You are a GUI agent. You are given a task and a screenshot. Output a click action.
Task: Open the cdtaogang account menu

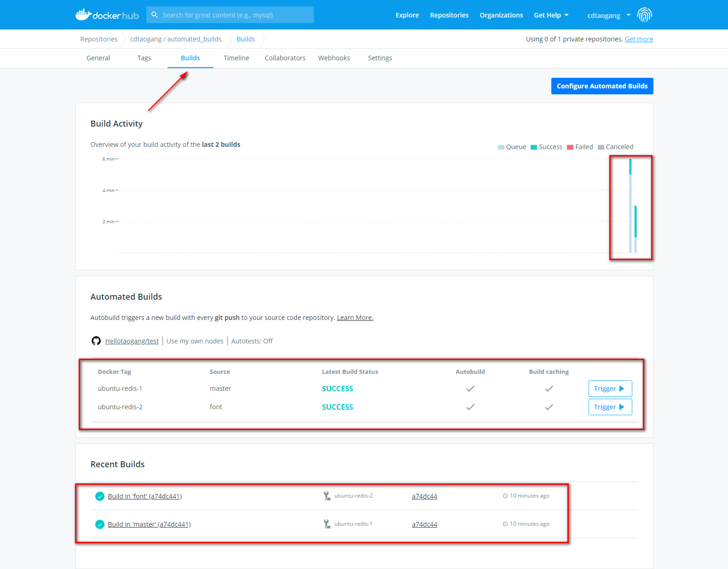[609, 15]
